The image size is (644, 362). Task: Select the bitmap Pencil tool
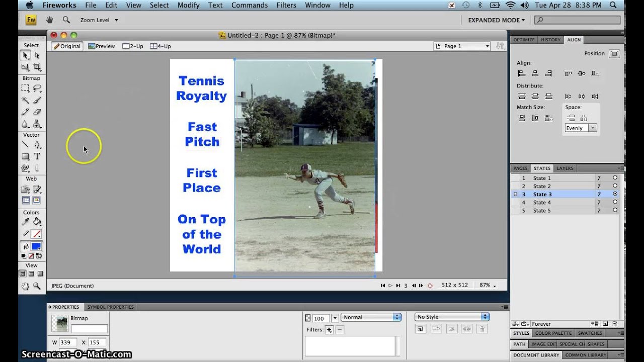click(x=25, y=112)
